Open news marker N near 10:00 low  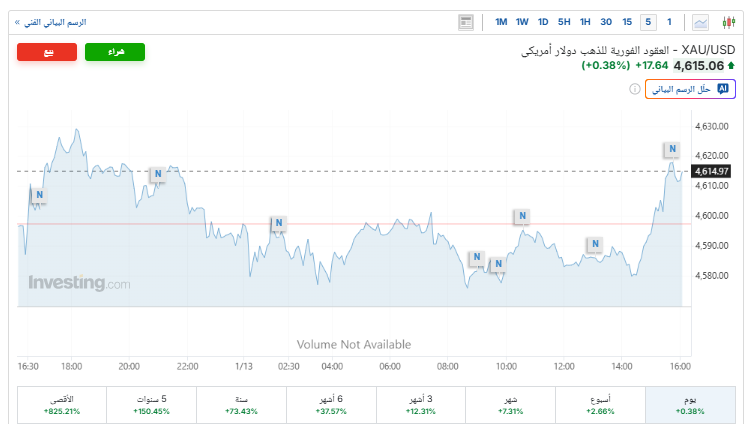pyautogui.click(x=497, y=265)
